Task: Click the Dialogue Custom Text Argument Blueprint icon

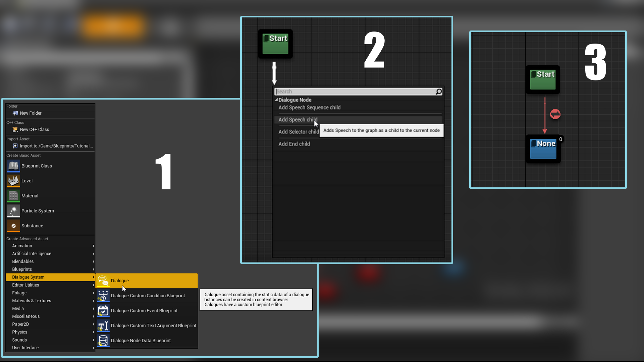Action: click(x=102, y=325)
